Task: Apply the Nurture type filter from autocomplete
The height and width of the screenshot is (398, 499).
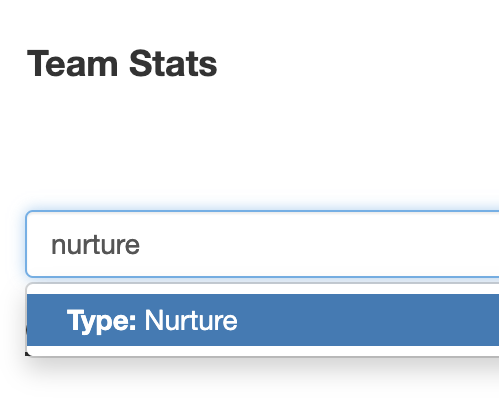Action: [263, 320]
